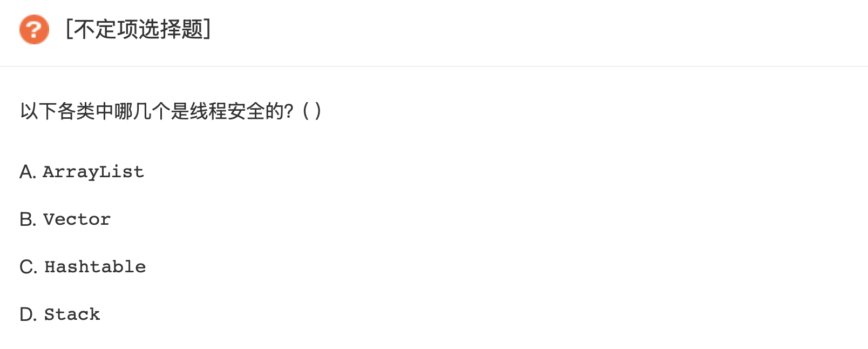Click the blank answer parentheses in question
Screen dimensions: 868x349
(x=312, y=111)
